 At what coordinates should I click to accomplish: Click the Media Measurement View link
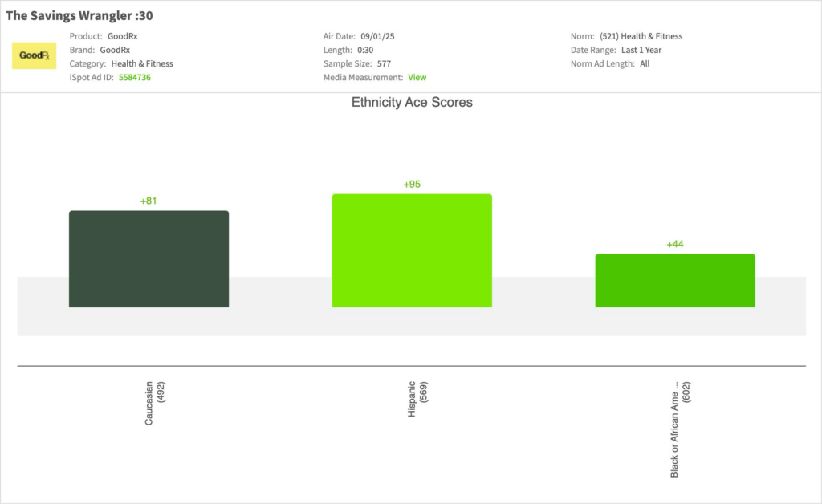[417, 78]
